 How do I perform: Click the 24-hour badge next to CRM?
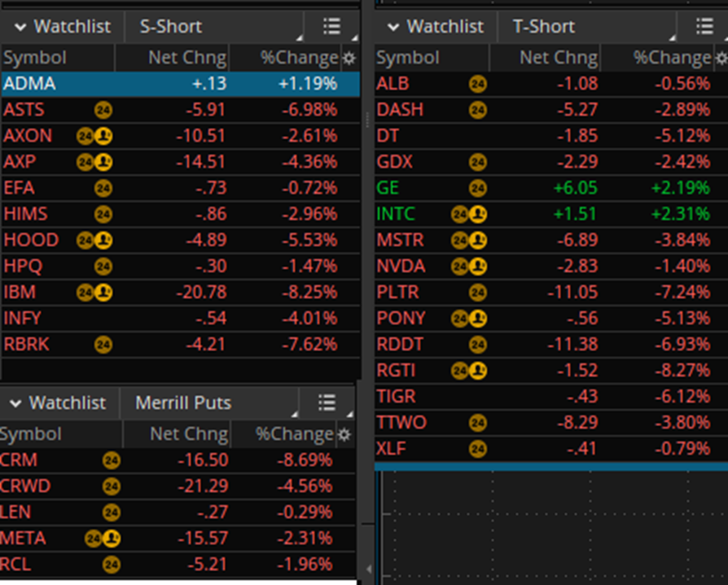pyautogui.click(x=112, y=460)
